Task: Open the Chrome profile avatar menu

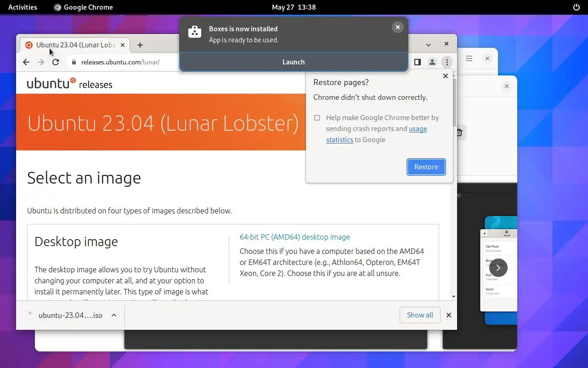Action: [x=432, y=62]
